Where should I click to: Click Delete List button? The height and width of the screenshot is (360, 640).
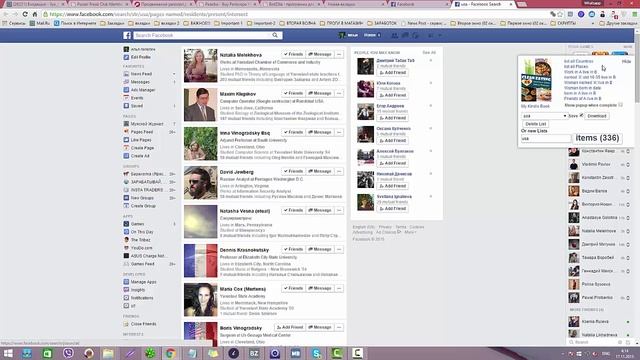coord(536,124)
